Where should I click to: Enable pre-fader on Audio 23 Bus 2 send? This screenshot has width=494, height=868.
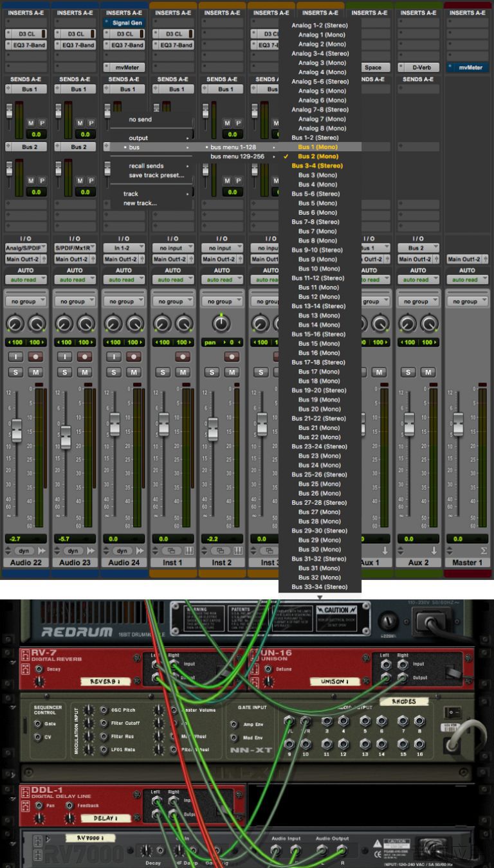point(91,181)
